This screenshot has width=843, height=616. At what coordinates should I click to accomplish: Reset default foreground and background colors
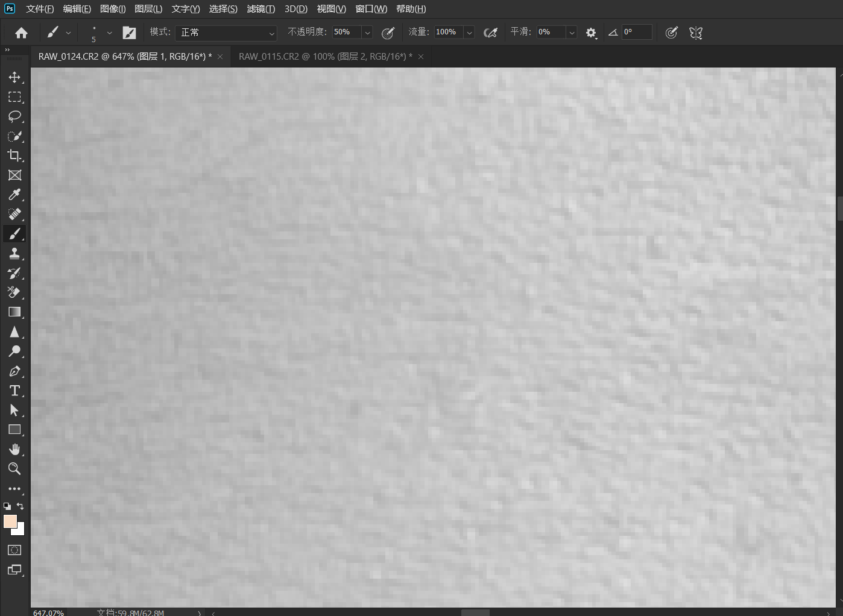tap(7, 506)
